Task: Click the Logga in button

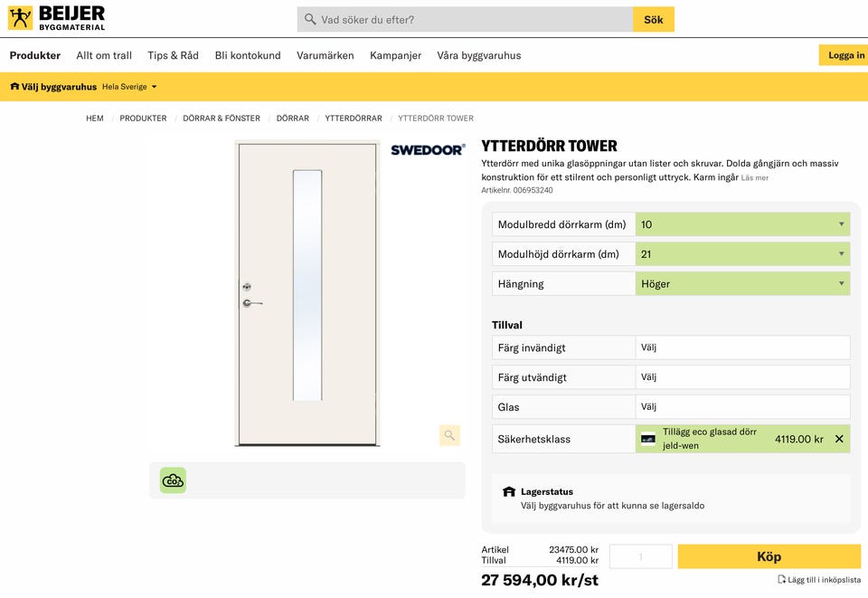Action: coord(845,55)
